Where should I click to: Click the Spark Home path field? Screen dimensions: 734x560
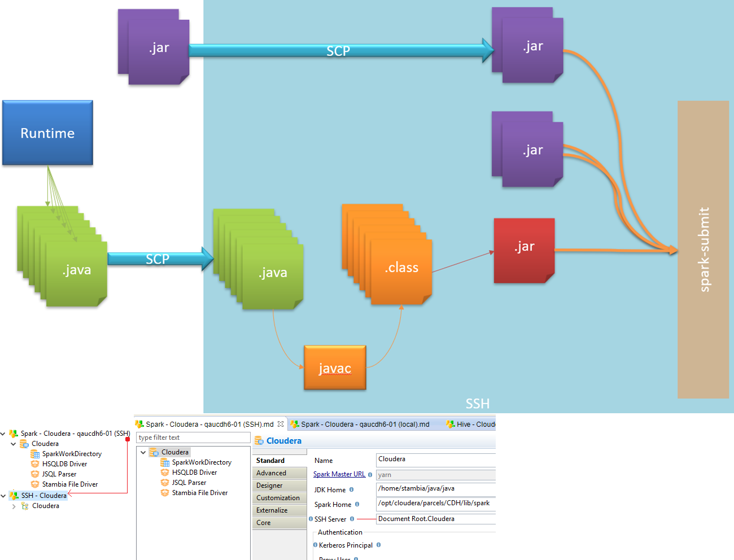435,504
